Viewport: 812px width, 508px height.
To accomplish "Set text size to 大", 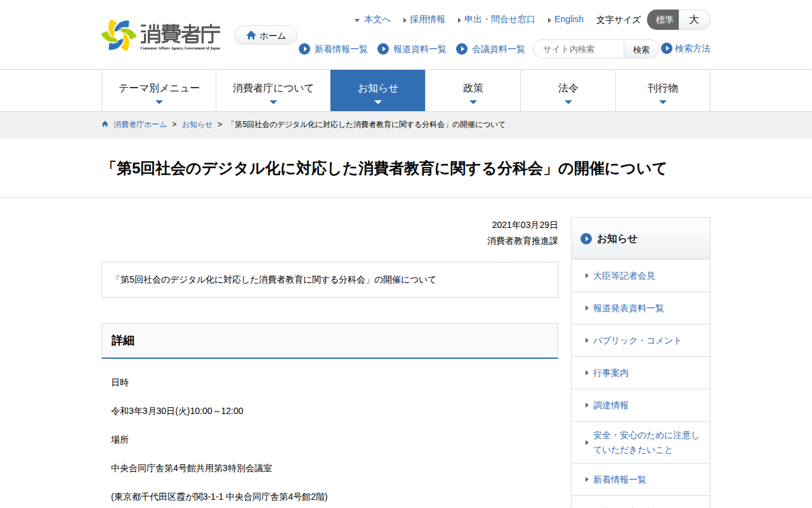I will (694, 20).
